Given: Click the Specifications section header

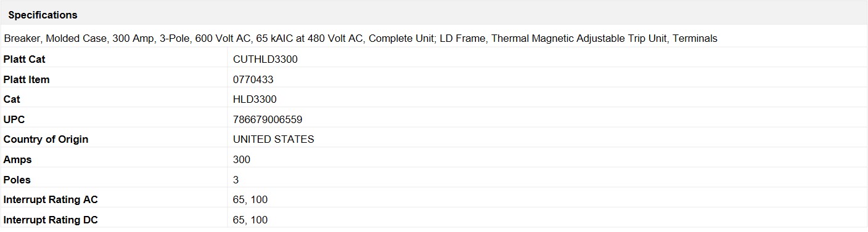Looking at the screenshot, I should point(43,15).
